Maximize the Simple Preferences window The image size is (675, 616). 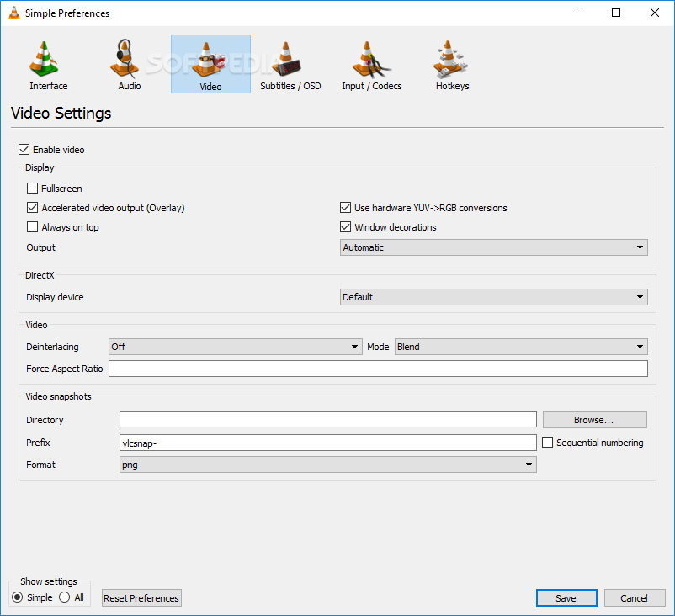tap(616, 13)
